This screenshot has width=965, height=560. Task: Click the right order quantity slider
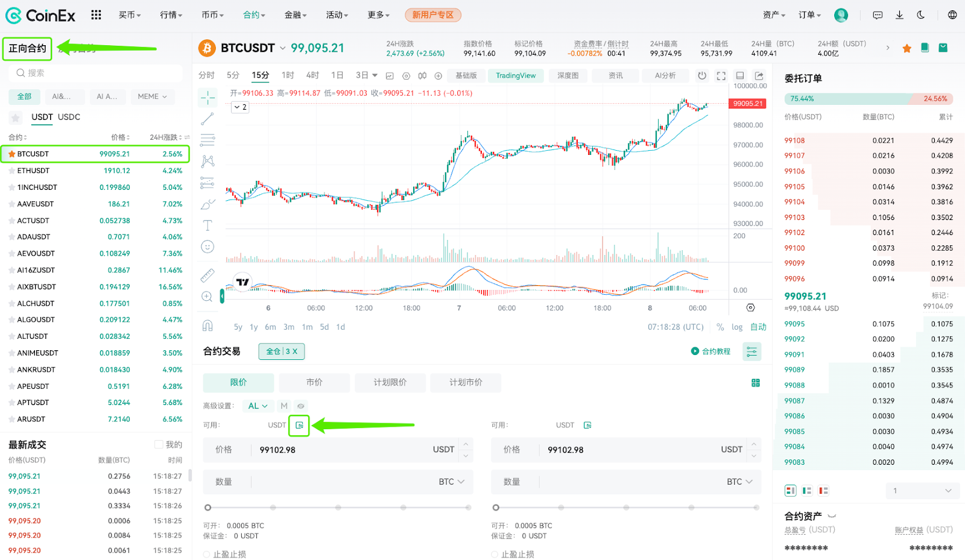click(626, 508)
